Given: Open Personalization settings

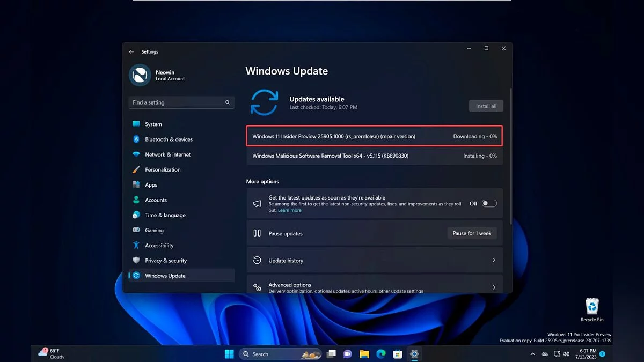Looking at the screenshot, I should [181, 169].
